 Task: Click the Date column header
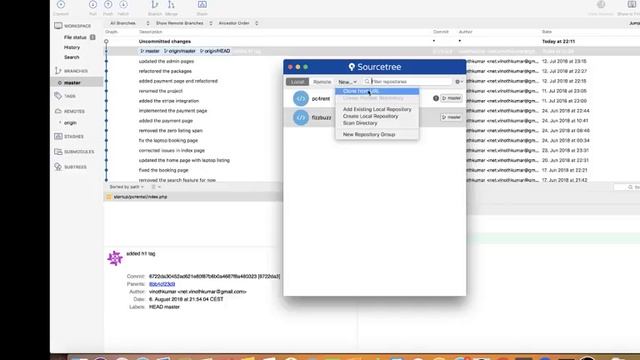[547, 32]
